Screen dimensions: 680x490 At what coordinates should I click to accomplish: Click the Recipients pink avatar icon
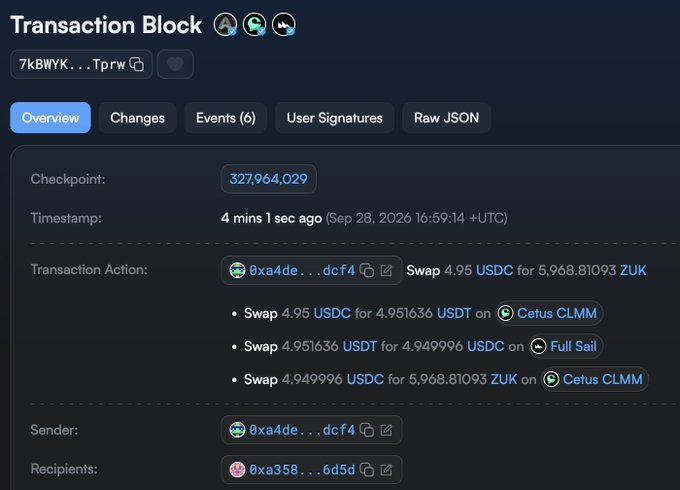click(237, 469)
